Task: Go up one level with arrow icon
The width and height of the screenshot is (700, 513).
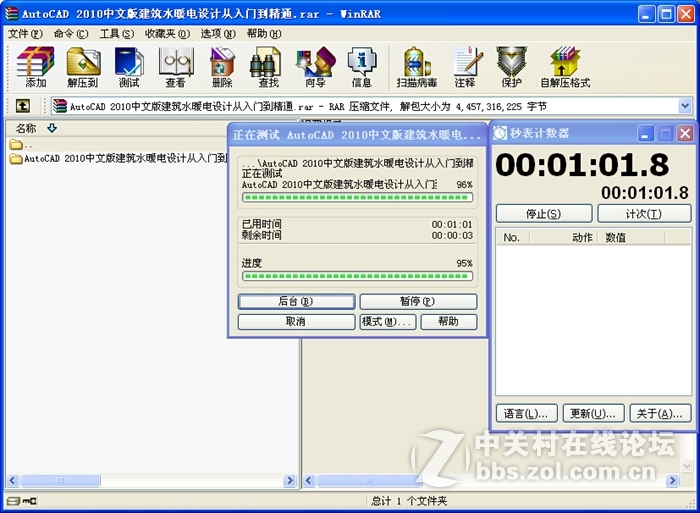Action: (x=23, y=106)
